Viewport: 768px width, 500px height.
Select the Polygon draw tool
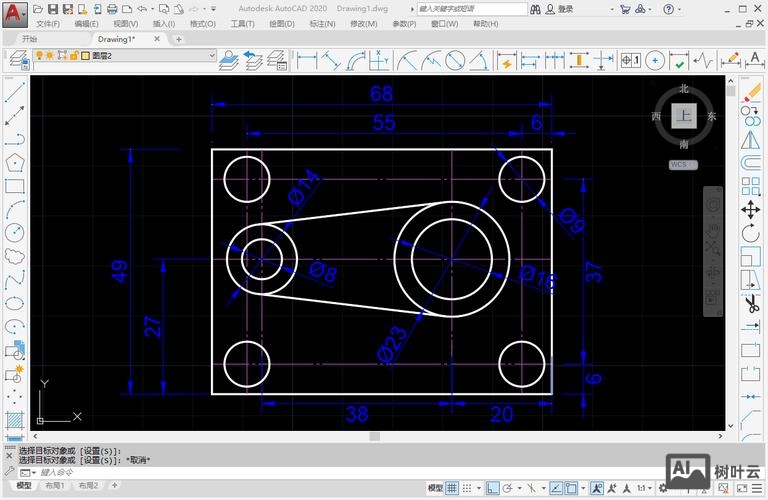tap(15, 162)
